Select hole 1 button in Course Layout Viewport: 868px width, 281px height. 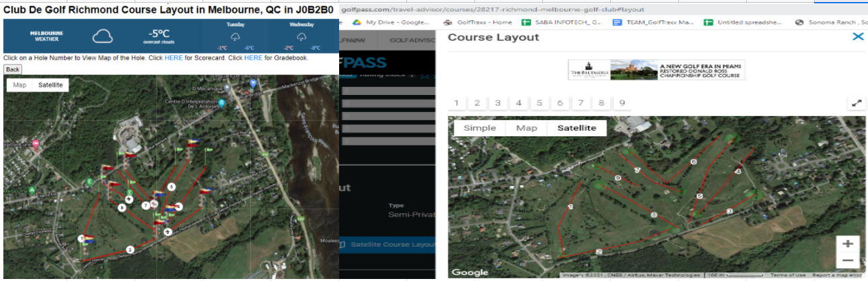[456, 103]
